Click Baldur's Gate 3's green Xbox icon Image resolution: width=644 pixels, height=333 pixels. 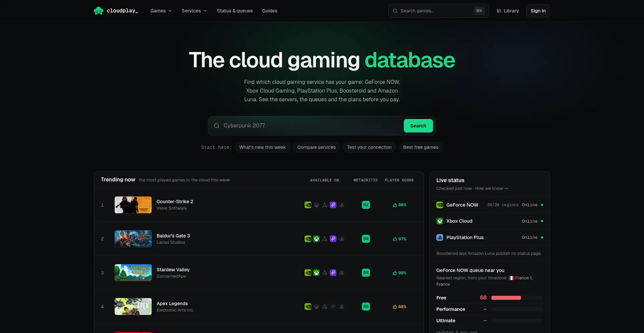316,239
